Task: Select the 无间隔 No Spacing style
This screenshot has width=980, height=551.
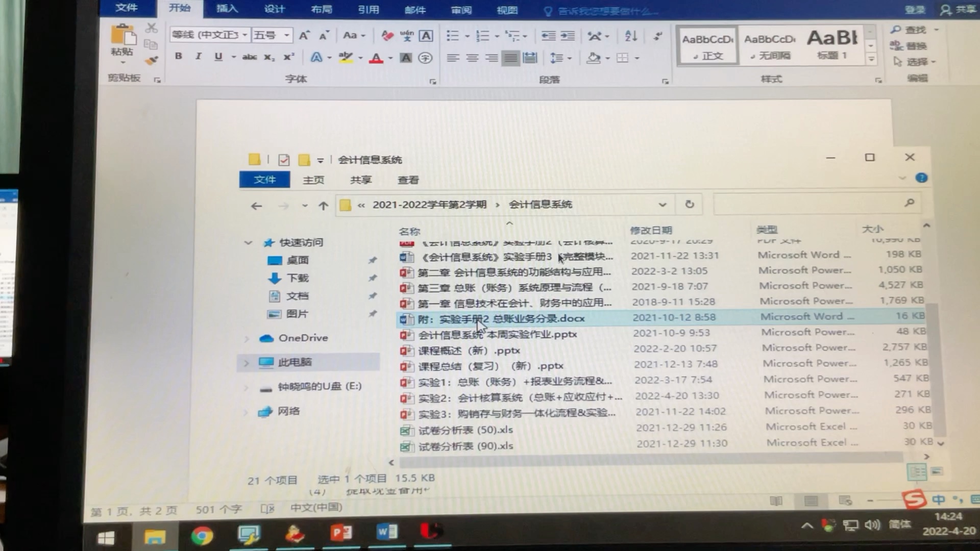Action: pyautogui.click(x=770, y=46)
